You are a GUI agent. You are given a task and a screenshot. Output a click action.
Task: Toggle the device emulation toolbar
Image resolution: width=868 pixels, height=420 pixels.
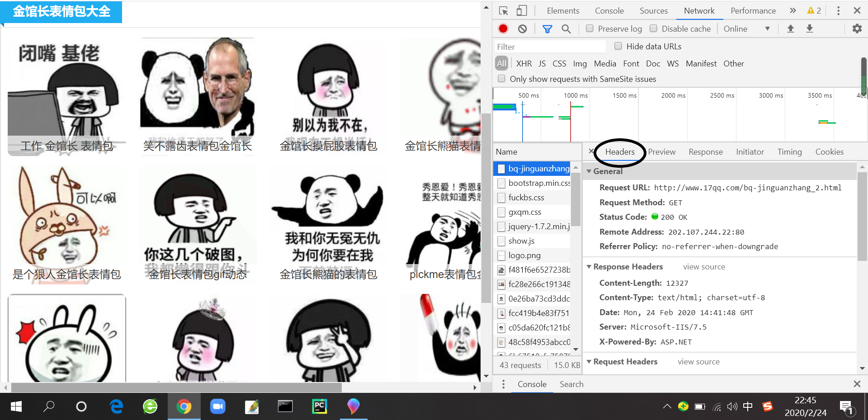tap(521, 10)
